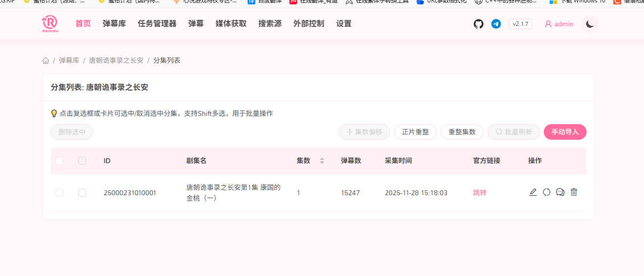Open 任务管理器 in the navigation
This screenshot has width=644, height=276.
pos(157,23)
